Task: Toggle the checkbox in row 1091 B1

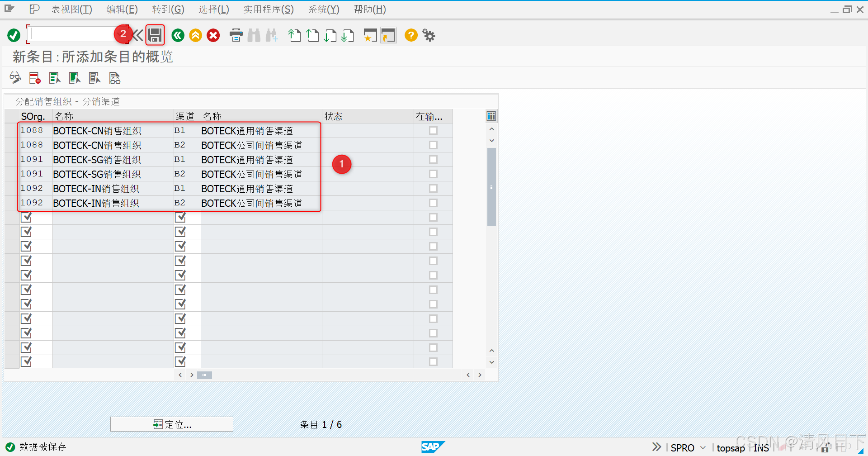Action: (433, 160)
